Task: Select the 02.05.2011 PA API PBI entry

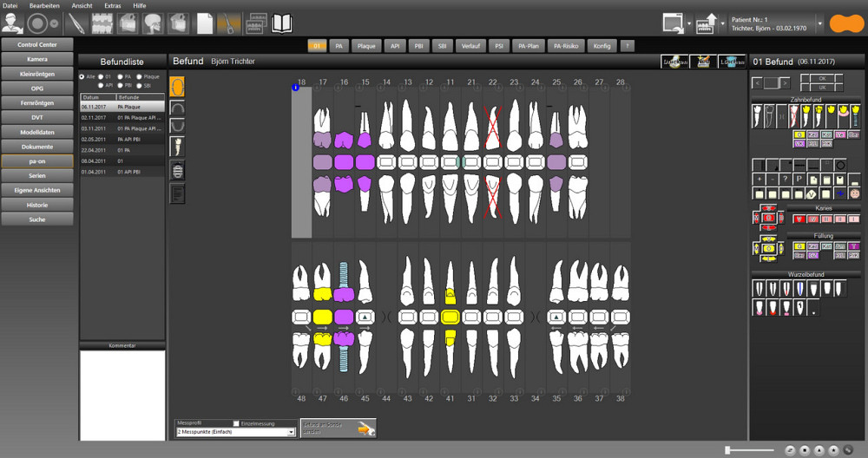Action: pyautogui.click(x=122, y=139)
